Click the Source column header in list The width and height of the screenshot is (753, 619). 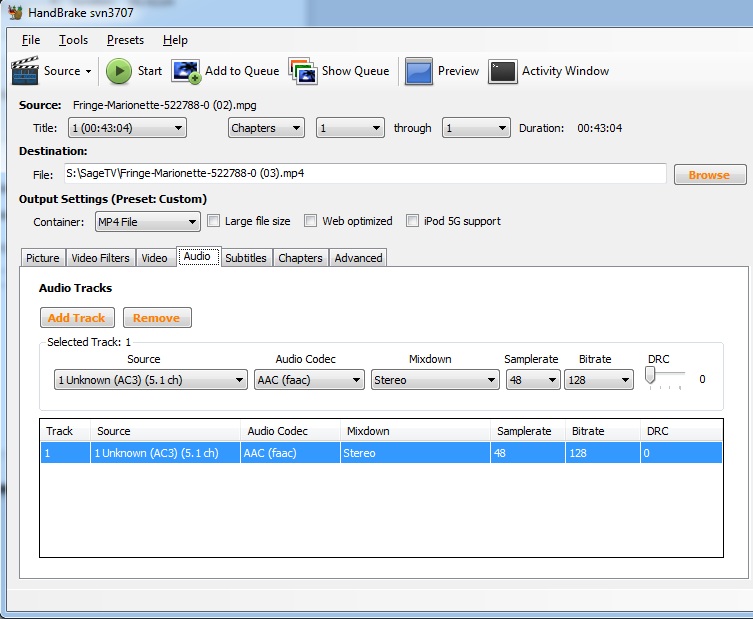[165, 431]
